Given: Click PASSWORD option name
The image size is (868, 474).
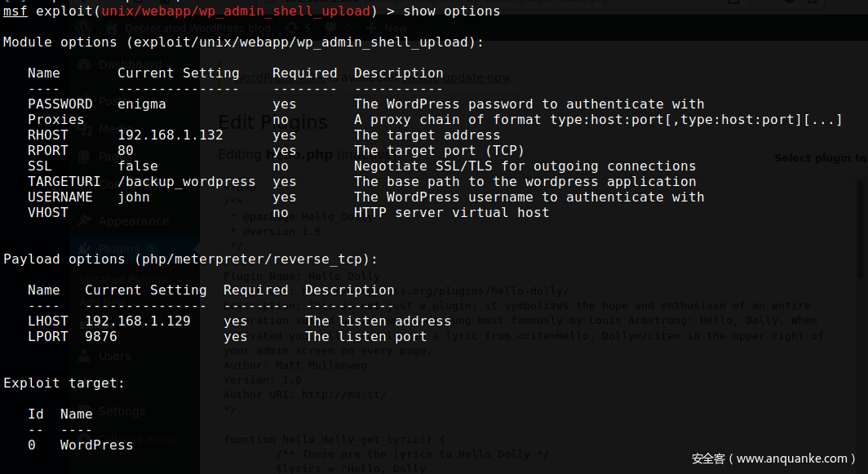Looking at the screenshot, I should pyautogui.click(x=60, y=104).
